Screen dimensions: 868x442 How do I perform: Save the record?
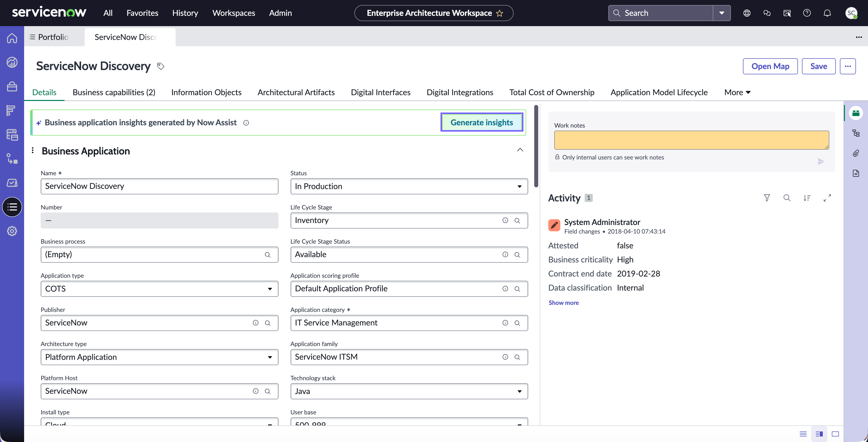tap(819, 66)
